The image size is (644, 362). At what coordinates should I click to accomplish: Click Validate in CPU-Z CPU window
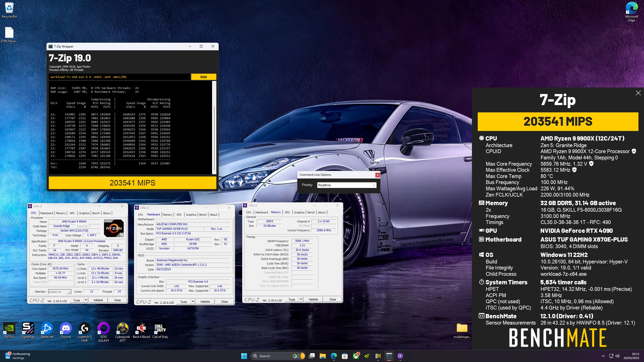pos(98,300)
